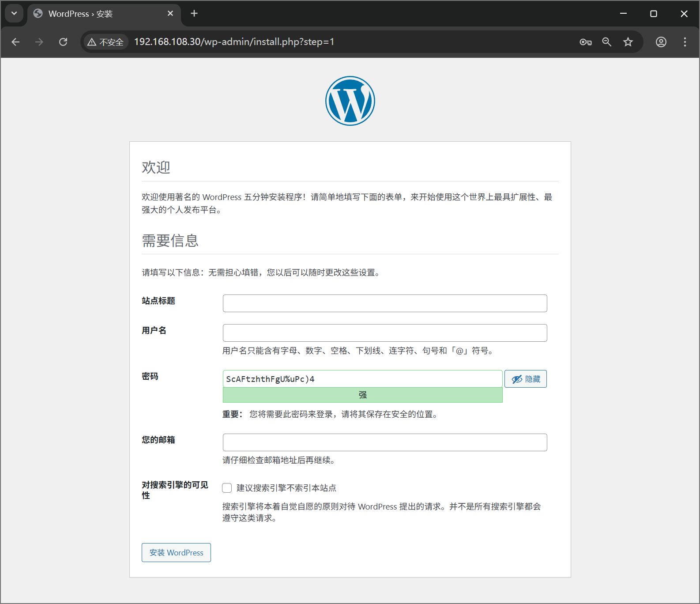Click the 您的邮箱 label
Image resolution: width=700 pixels, height=604 pixels.
(158, 440)
